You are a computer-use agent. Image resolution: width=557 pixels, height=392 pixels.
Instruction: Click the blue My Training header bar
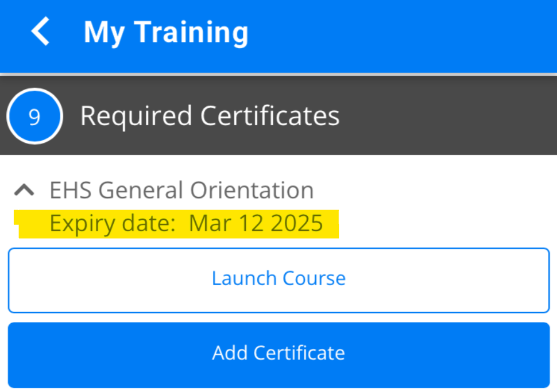(x=278, y=36)
